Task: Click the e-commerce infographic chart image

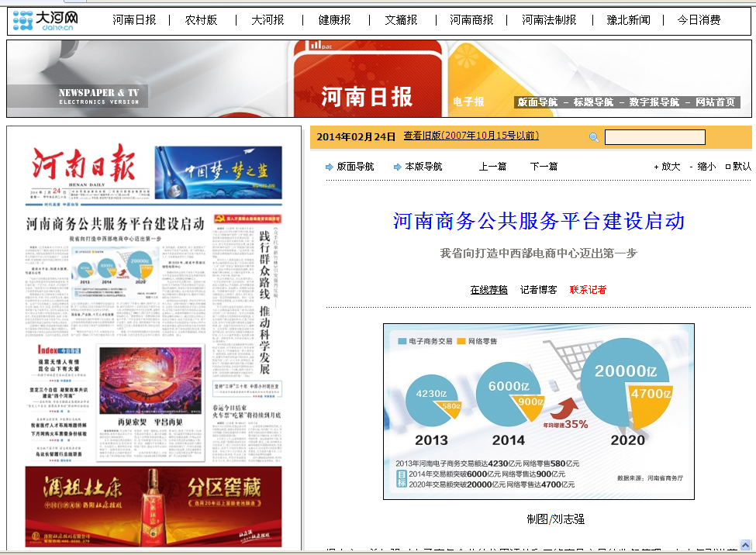Action: pos(538,412)
